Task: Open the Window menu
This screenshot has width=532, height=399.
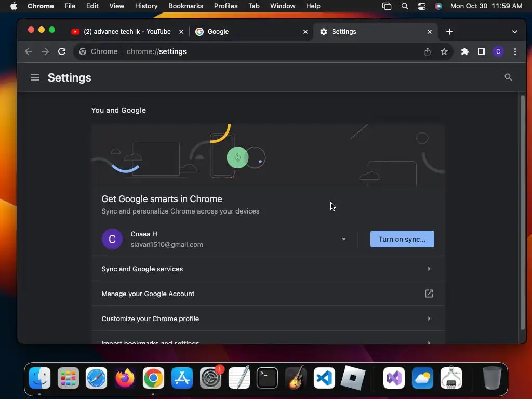Action: tap(283, 6)
